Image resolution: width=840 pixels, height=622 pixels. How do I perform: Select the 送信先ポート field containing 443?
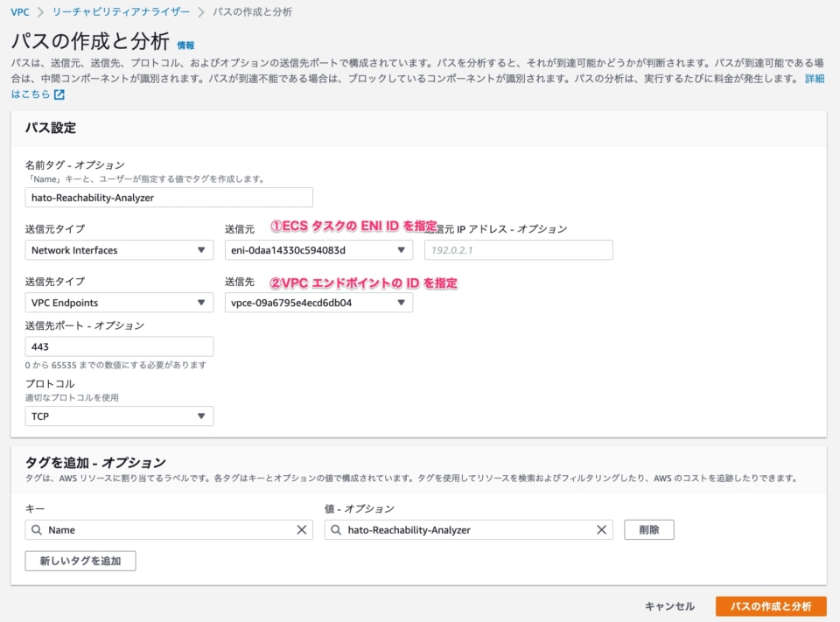click(x=119, y=346)
